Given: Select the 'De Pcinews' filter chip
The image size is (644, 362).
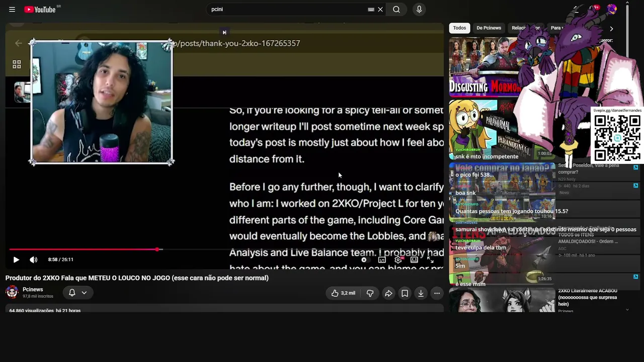Looking at the screenshot, I should [489, 28].
